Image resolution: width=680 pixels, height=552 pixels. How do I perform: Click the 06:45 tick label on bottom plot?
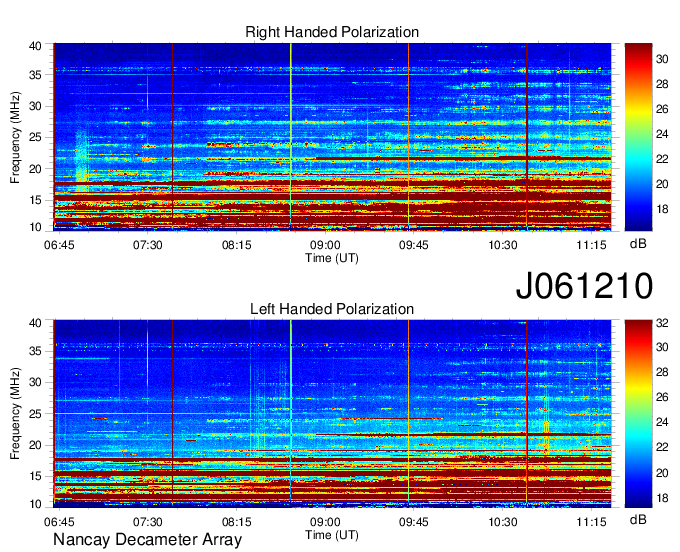click(x=59, y=522)
